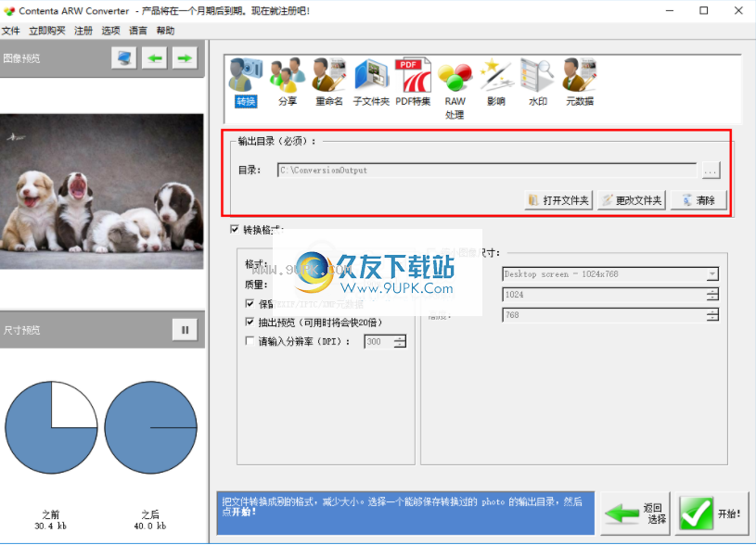This screenshot has height=545, width=756.
Task: Open the Desktop screen - 1024x768 dropdown
Action: point(712,274)
